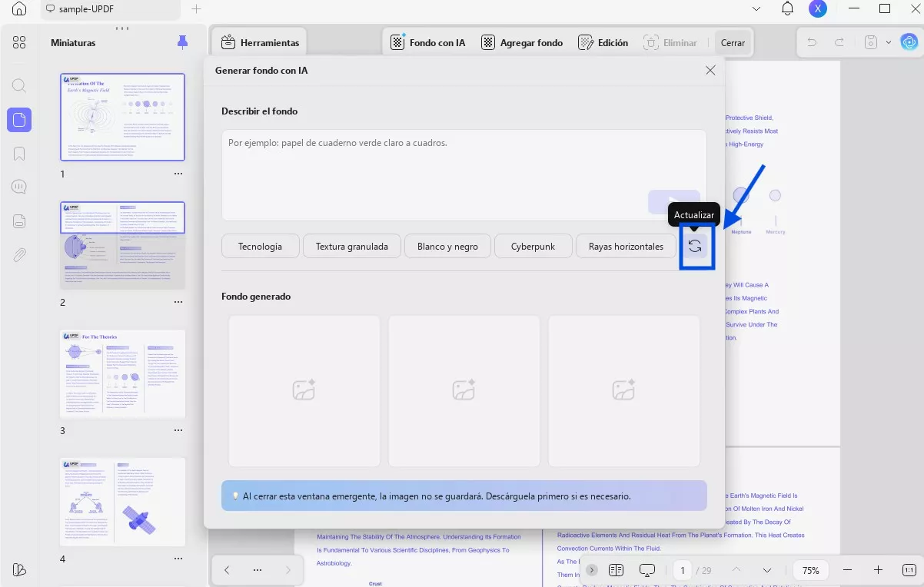Open more options for page 3 thumbnail

point(178,431)
